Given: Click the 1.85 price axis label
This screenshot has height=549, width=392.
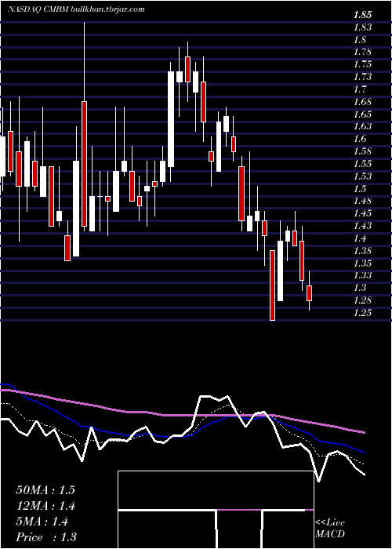Looking at the screenshot, I should (362, 15).
